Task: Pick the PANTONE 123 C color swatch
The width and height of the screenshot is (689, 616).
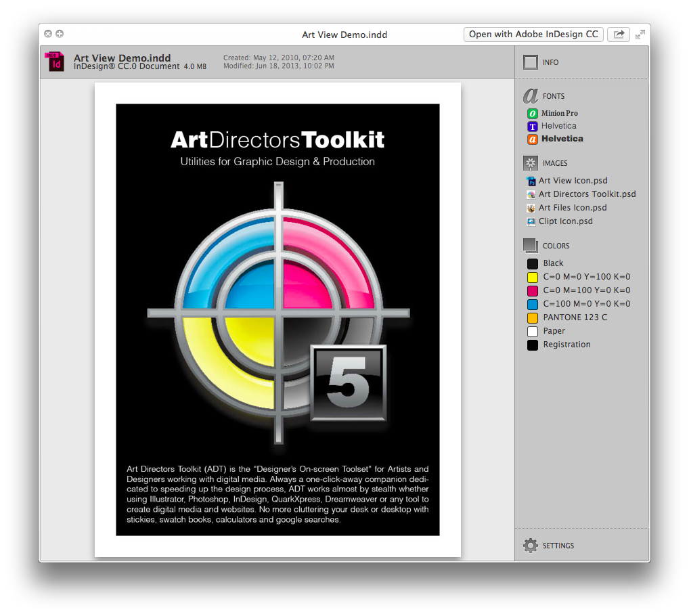Action: [x=533, y=317]
